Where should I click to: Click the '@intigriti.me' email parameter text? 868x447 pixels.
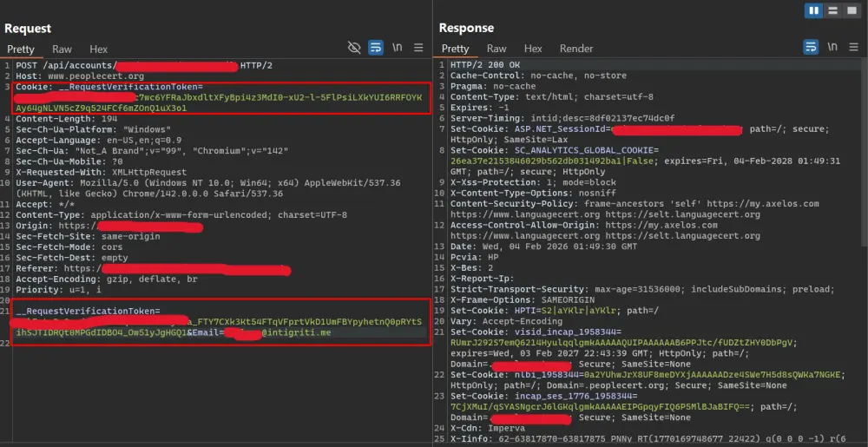(296, 332)
